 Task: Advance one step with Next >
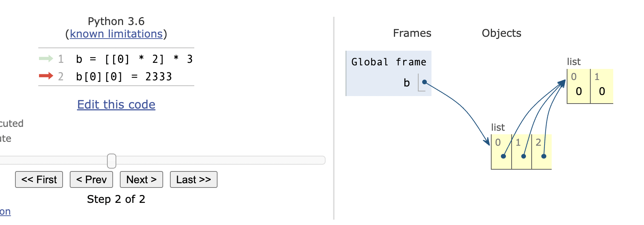click(141, 179)
